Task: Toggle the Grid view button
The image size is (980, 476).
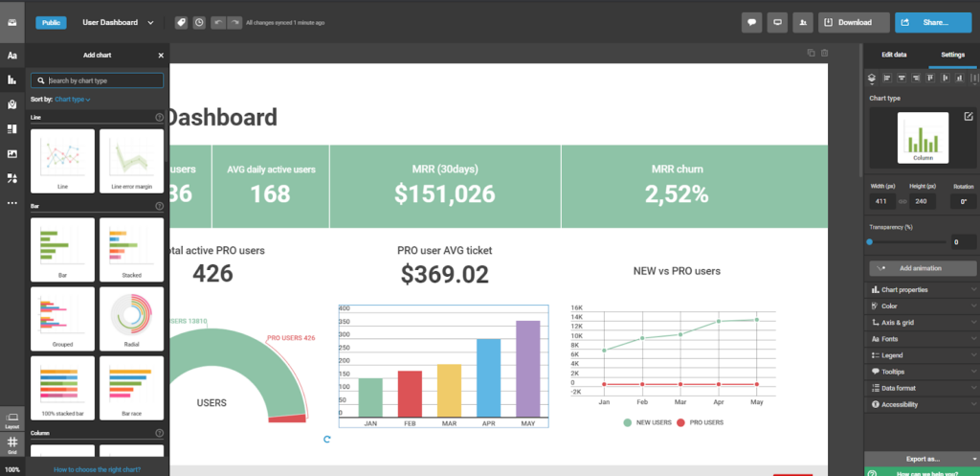Action: coord(12,443)
